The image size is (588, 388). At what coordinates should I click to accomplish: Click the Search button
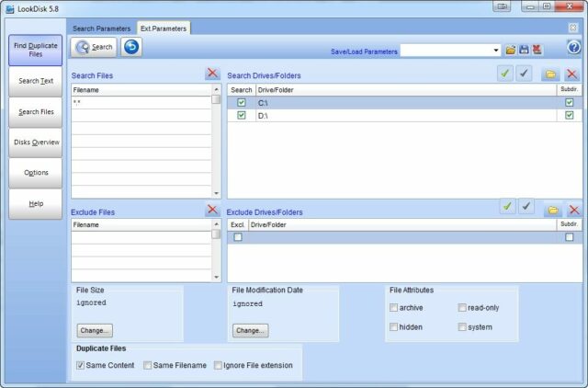pyautogui.click(x=95, y=47)
